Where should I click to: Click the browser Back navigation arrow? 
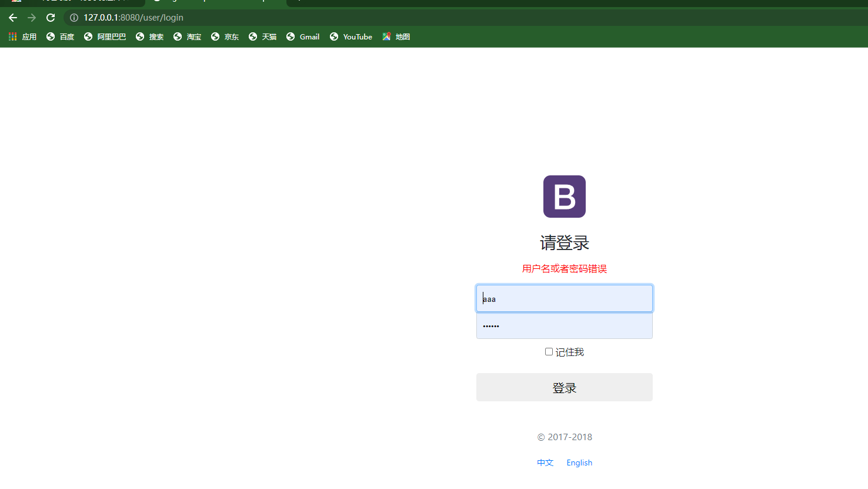[x=13, y=18]
